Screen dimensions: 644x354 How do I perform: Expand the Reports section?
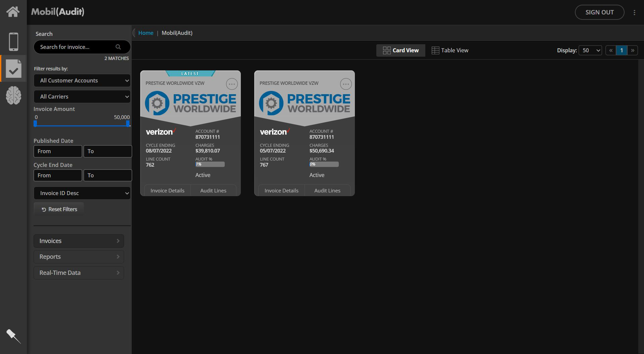pyautogui.click(x=79, y=257)
